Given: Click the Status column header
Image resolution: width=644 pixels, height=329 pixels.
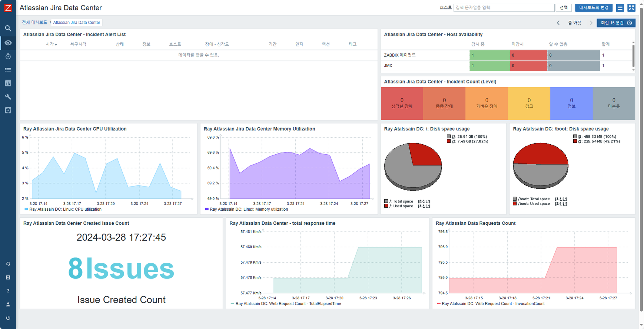Looking at the screenshot, I should point(119,44).
